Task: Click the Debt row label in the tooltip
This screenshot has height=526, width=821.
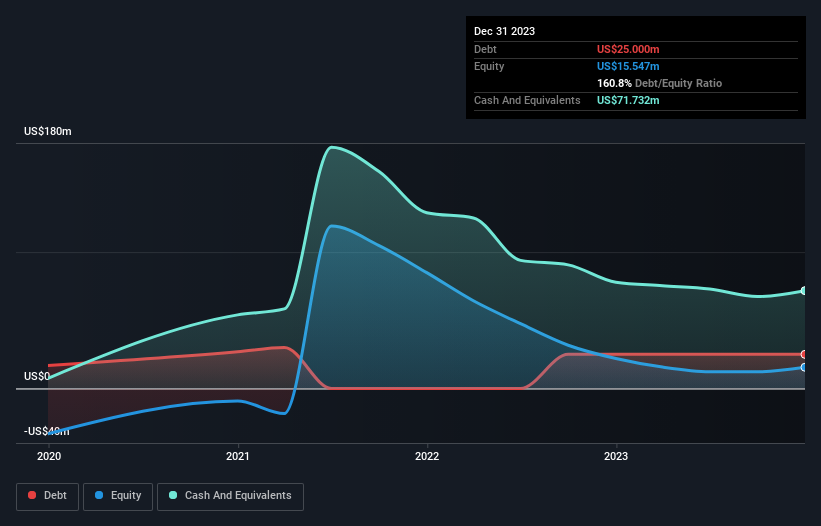Action: 485,49
